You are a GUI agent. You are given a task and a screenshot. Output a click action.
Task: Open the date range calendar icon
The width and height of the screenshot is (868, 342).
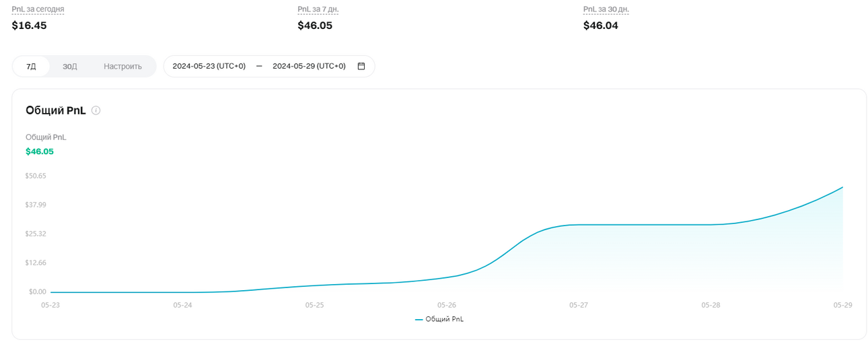361,66
